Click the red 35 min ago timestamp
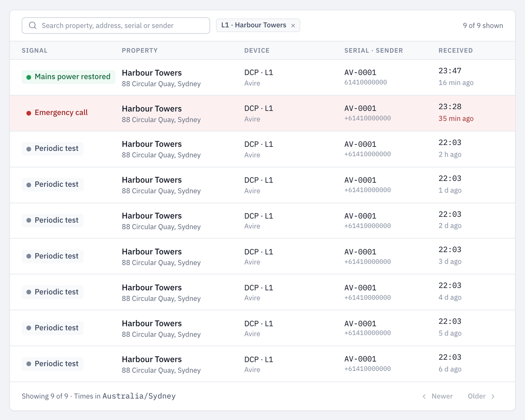The width and height of the screenshot is (525, 420). pos(456,119)
